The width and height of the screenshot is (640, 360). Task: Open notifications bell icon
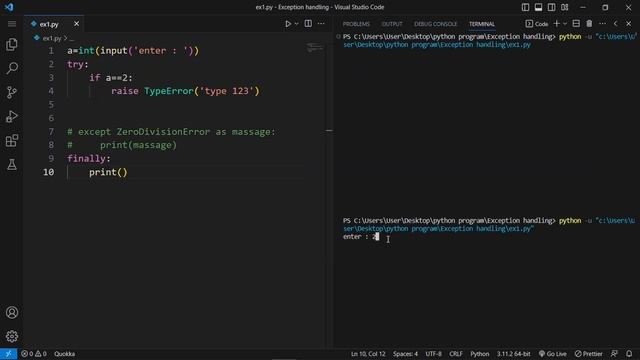(x=629, y=354)
